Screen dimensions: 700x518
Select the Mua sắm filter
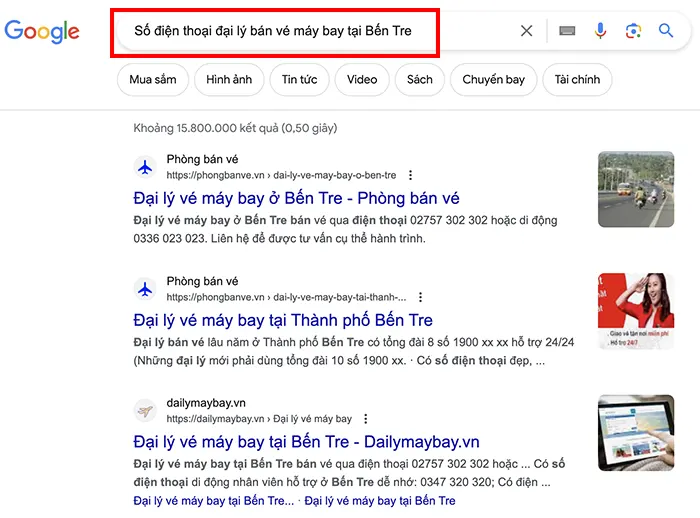point(153,79)
